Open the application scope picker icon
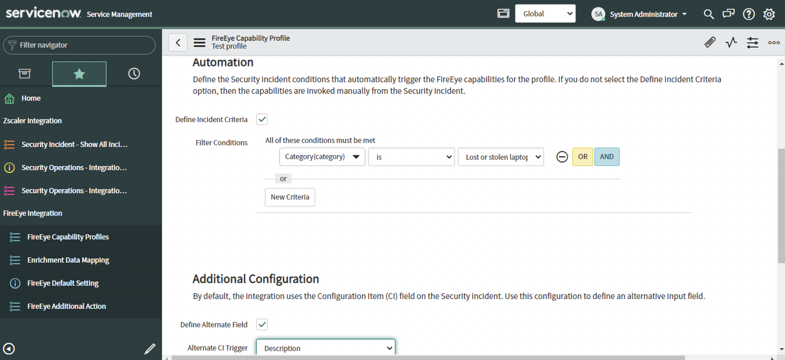Screen dimensions: 785x360 coord(503,14)
